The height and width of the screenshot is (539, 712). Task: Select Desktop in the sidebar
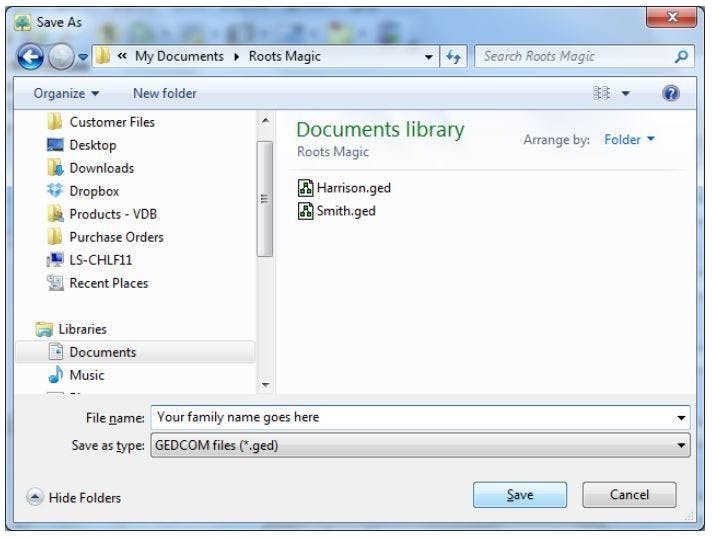pyautogui.click(x=93, y=145)
